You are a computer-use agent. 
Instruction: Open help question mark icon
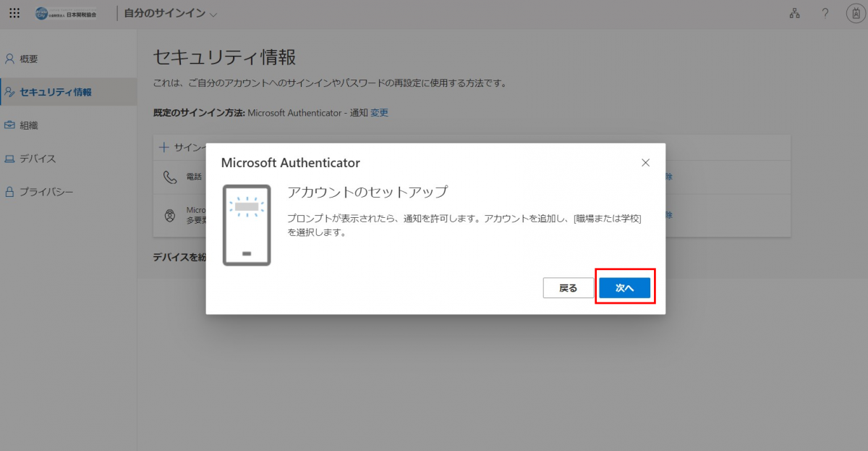pos(825,14)
